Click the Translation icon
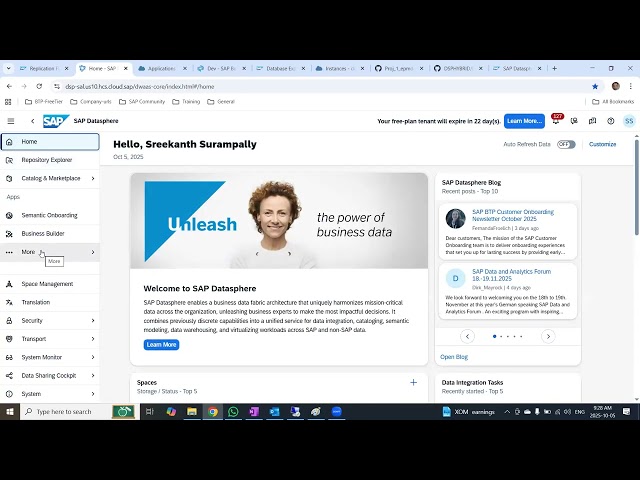 click(x=9, y=302)
